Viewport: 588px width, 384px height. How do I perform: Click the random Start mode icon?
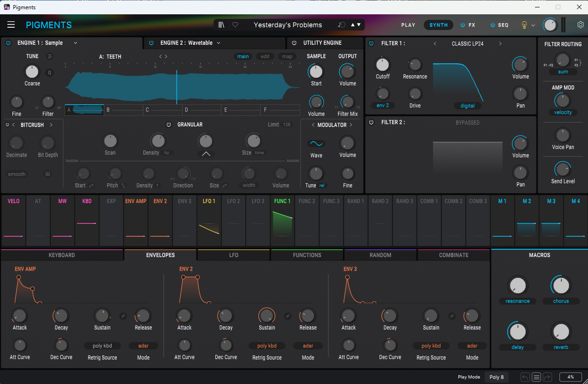point(91,186)
